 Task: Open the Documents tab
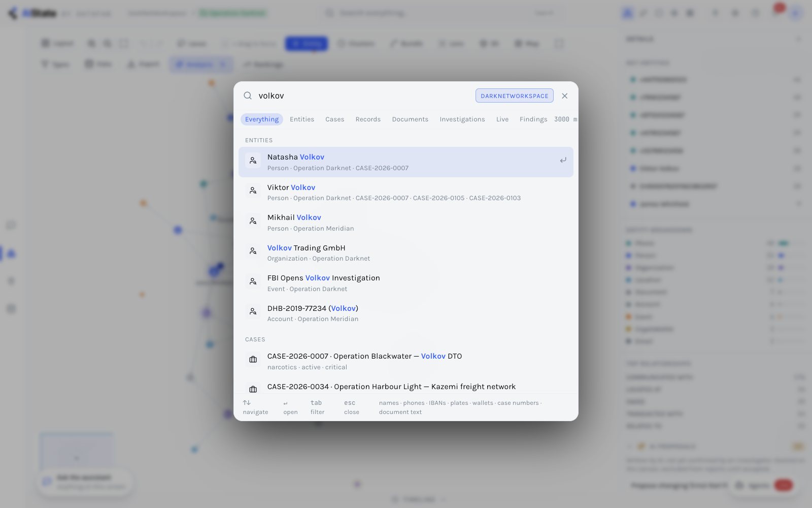410,119
